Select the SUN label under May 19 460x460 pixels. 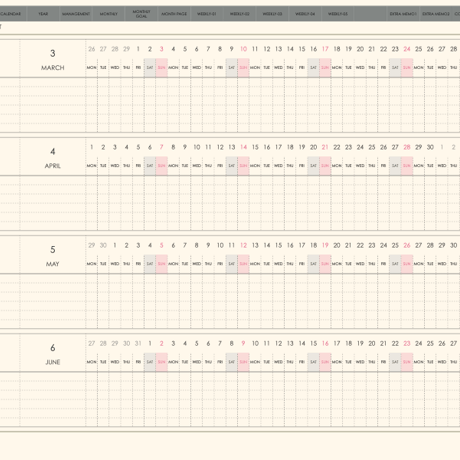tap(325, 264)
